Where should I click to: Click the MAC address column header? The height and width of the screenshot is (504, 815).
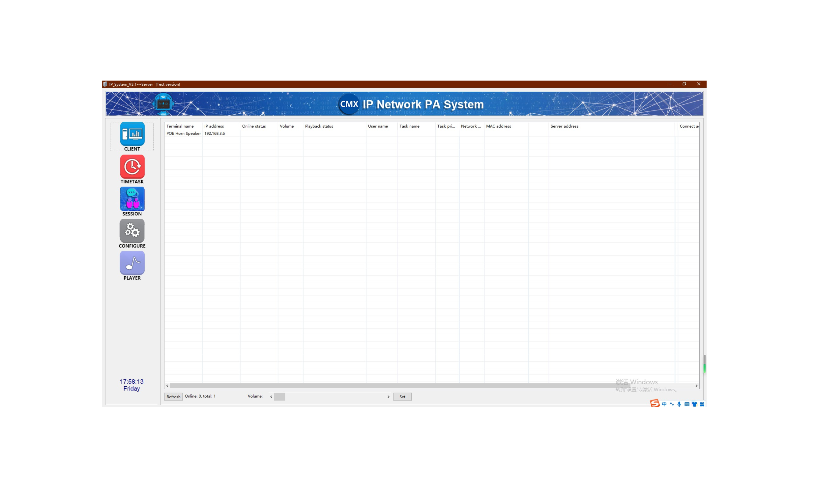point(498,126)
